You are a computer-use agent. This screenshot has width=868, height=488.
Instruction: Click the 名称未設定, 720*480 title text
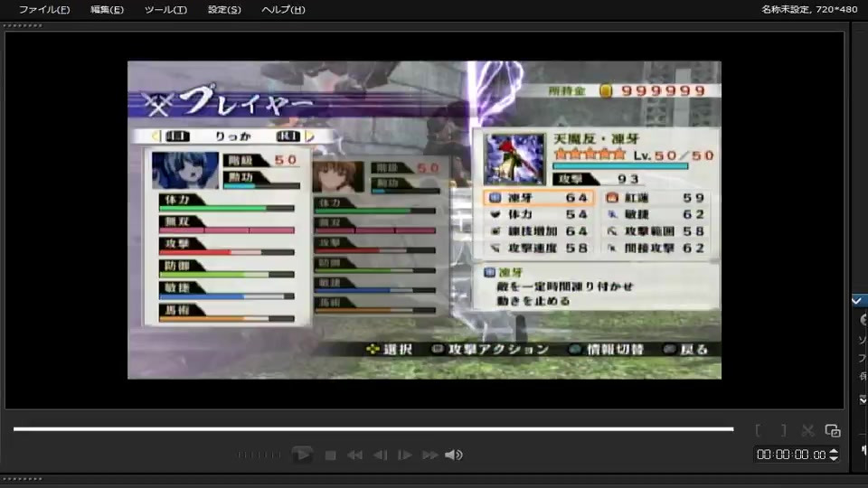coord(808,9)
